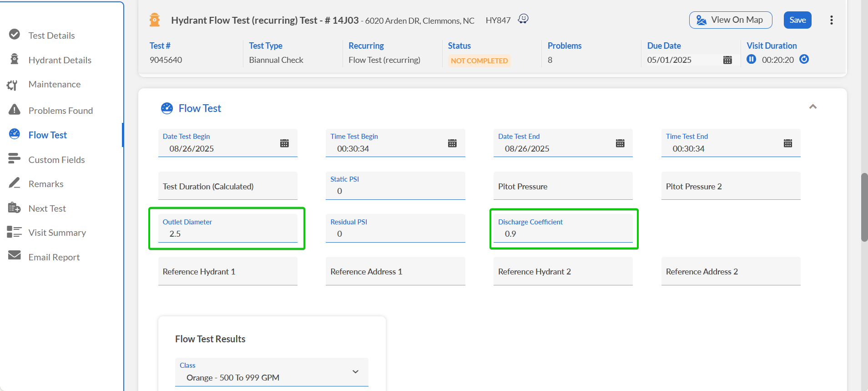868x391 pixels.
Task: Focus the Discharge Coefficient field
Action: coord(563,234)
